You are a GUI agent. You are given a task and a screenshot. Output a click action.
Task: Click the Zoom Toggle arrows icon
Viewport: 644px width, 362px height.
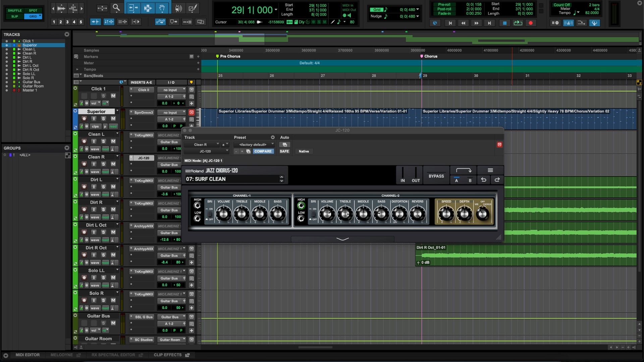click(x=102, y=8)
